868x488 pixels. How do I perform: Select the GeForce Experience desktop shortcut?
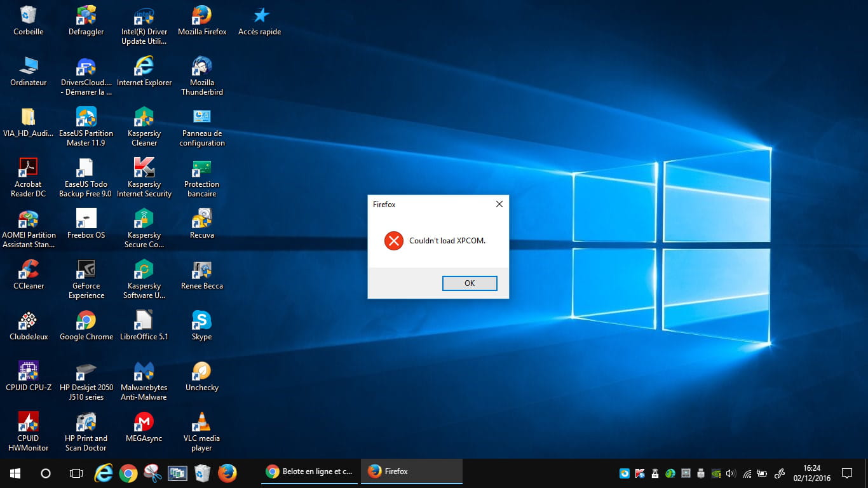(86, 280)
